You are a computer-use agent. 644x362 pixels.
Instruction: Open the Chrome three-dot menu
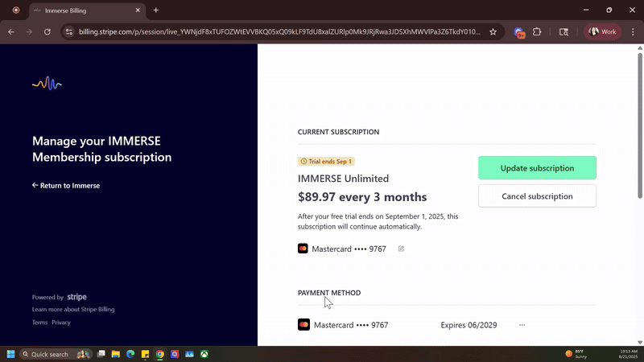(632, 32)
